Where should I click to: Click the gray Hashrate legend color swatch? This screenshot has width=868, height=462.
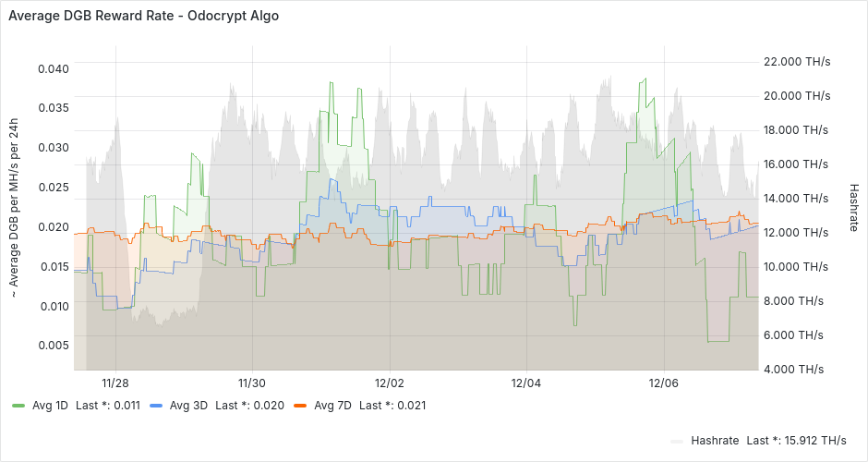tap(678, 441)
